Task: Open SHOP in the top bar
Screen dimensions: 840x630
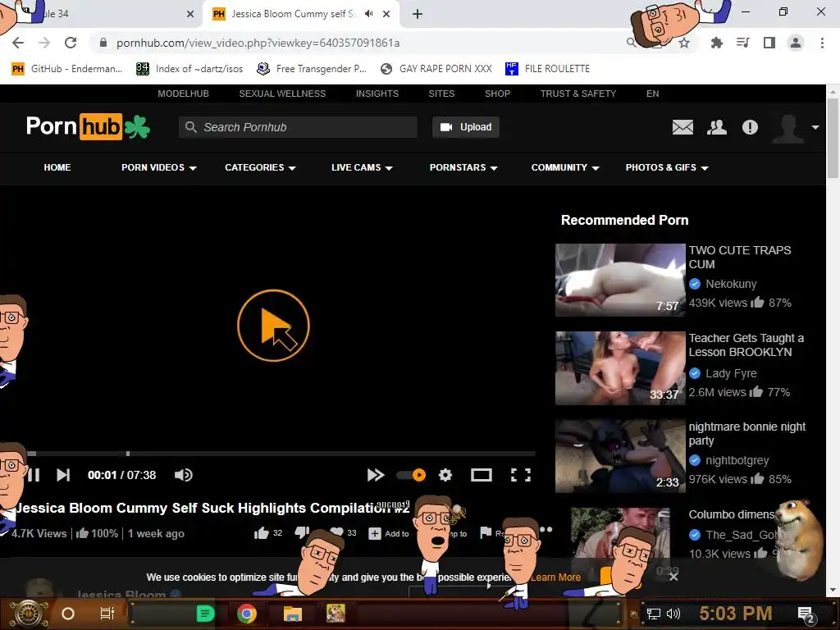Action: (498, 94)
